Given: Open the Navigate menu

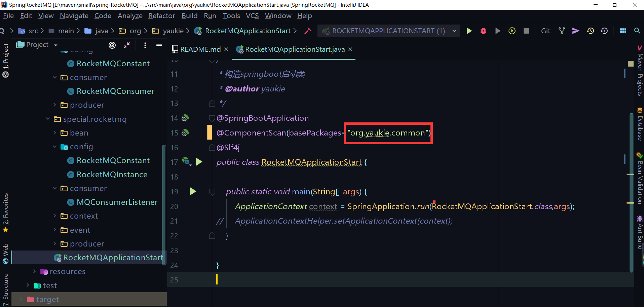Looking at the screenshot, I should [74, 16].
